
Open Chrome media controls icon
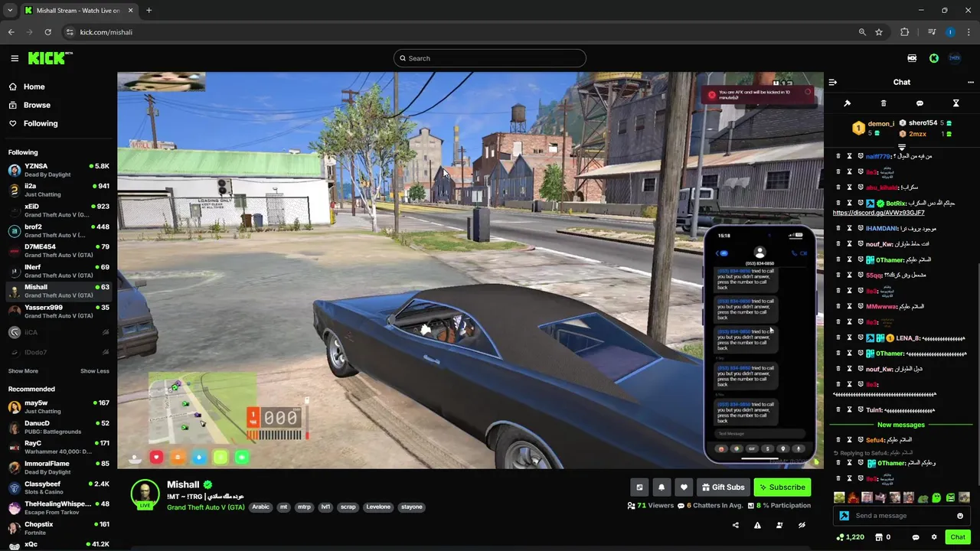coord(932,32)
